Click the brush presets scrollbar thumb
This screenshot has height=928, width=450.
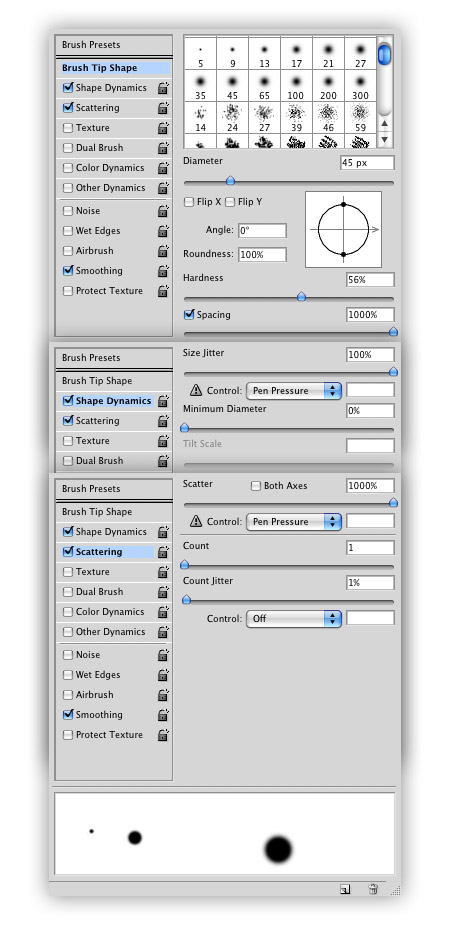[x=384, y=54]
